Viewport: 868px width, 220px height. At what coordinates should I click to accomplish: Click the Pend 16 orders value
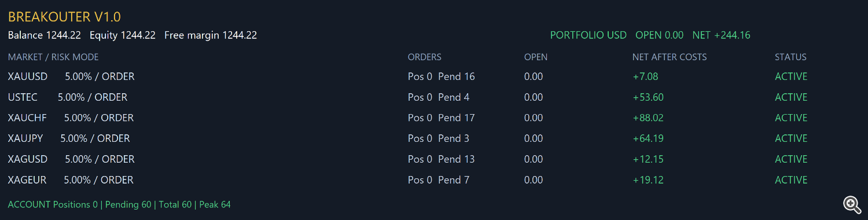[x=457, y=76]
